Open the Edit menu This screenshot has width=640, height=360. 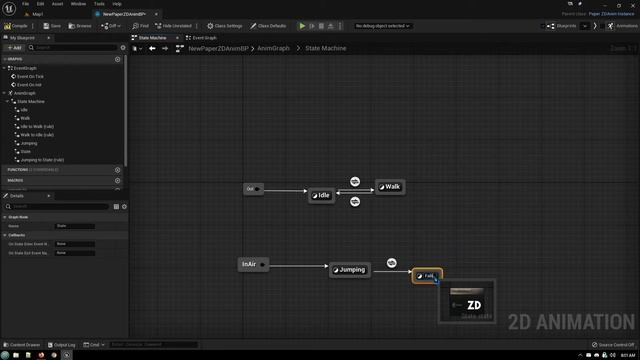click(40, 4)
